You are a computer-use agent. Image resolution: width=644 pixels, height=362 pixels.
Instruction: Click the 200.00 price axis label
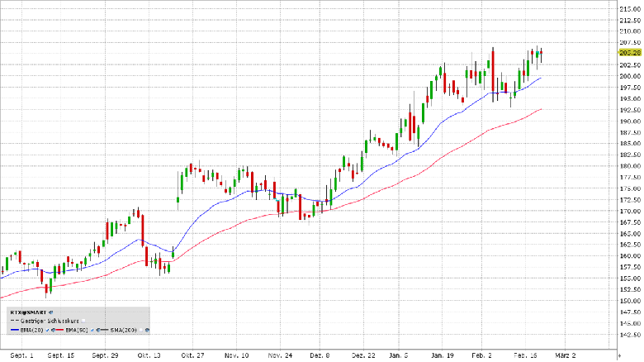631,76
